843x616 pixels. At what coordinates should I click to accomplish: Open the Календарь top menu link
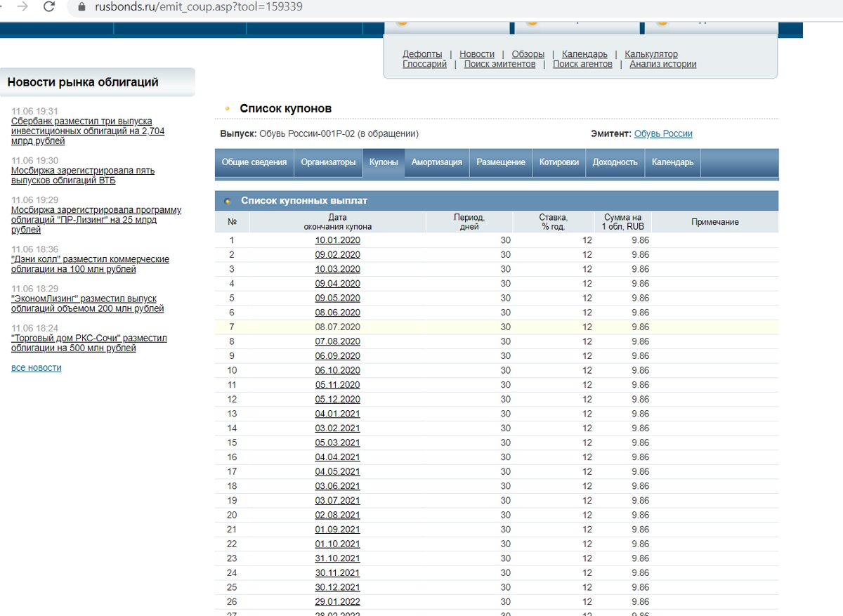point(584,54)
